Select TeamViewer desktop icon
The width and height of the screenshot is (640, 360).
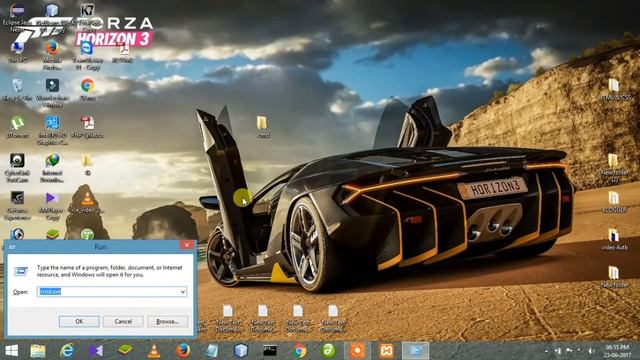tap(87, 55)
